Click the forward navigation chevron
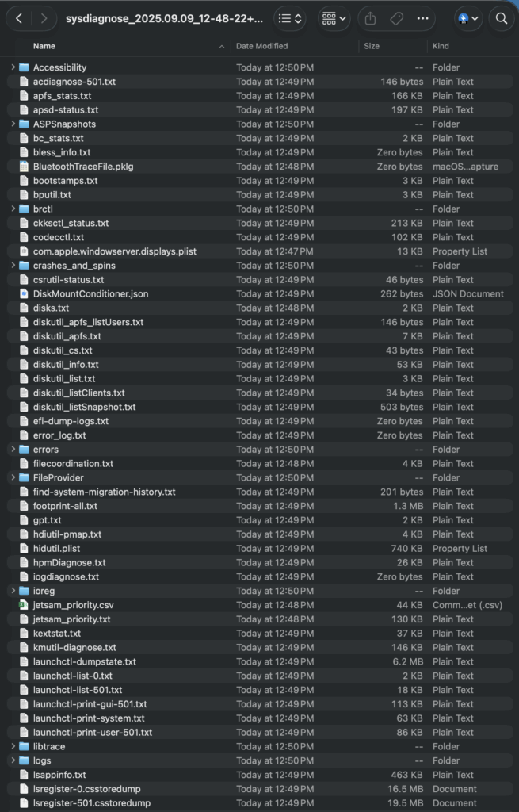 [44, 19]
